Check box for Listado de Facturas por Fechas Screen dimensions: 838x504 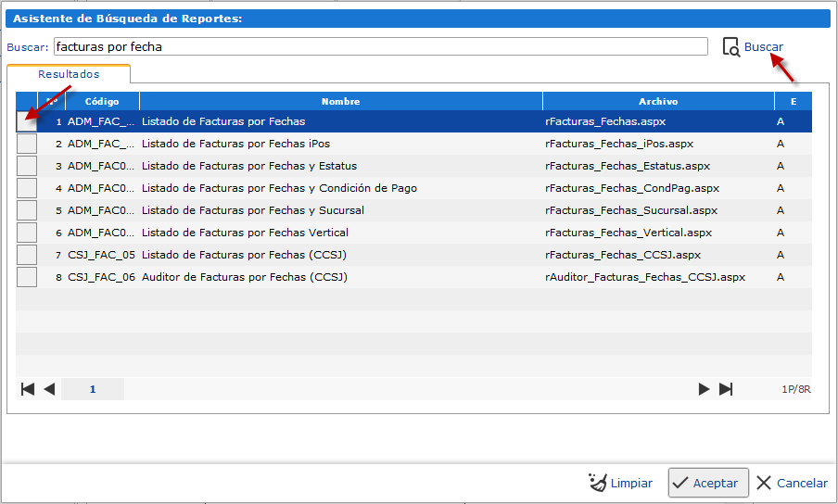tap(27, 121)
